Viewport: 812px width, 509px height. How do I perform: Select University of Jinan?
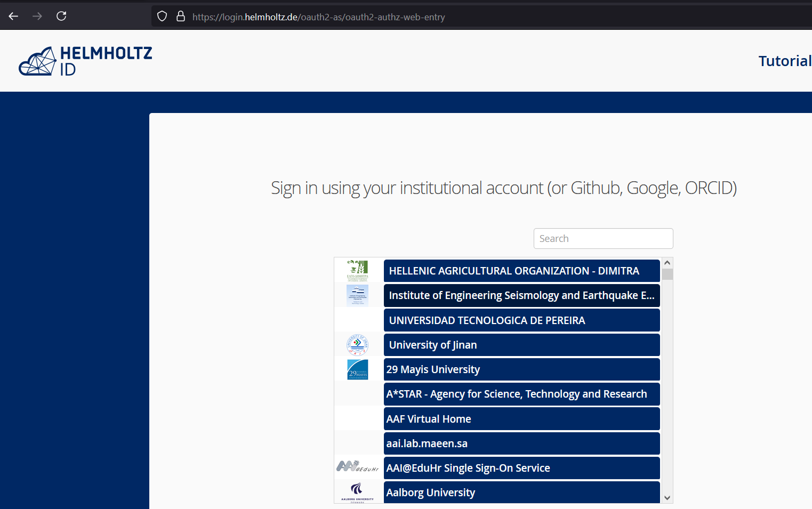click(x=521, y=345)
